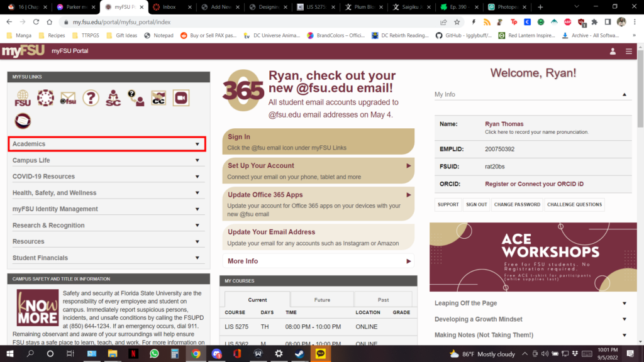
Task: Open the Chrome three-dot menu
Action: tap(635, 22)
